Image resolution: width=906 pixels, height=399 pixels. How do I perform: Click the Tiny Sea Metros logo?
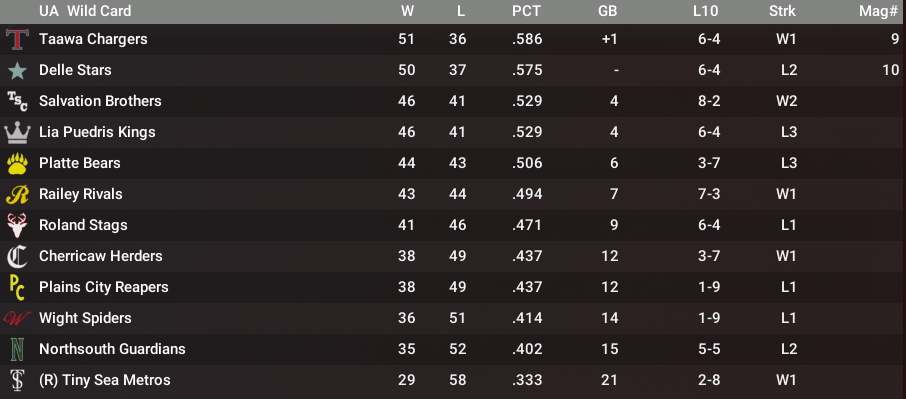click(17, 381)
